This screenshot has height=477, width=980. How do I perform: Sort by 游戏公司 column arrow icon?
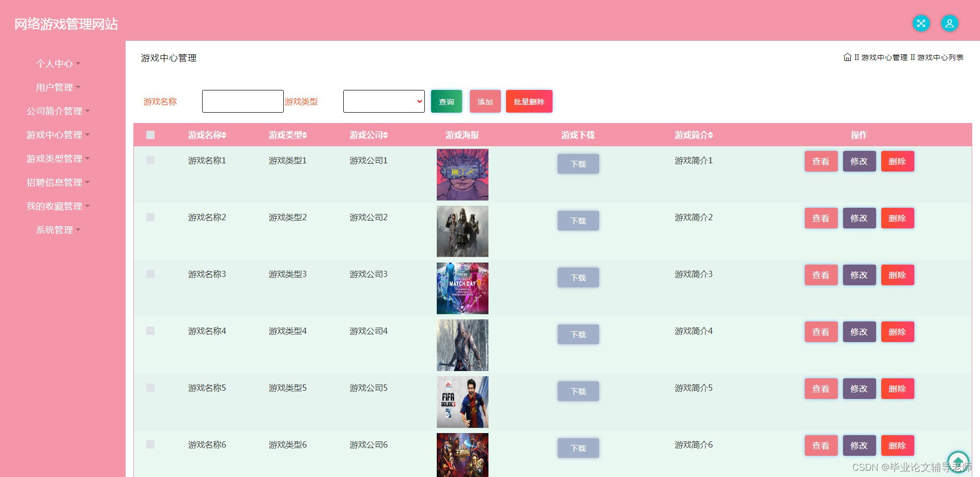pyautogui.click(x=385, y=135)
